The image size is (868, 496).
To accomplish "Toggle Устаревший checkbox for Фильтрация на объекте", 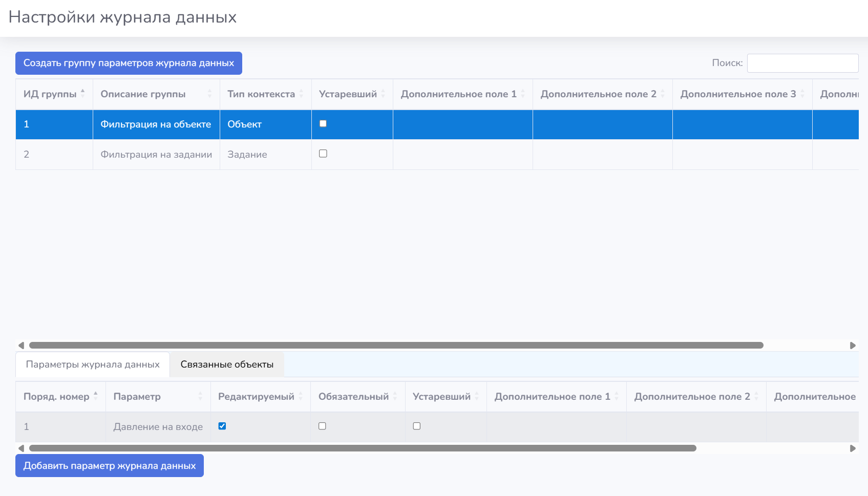I will click(x=323, y=123).
